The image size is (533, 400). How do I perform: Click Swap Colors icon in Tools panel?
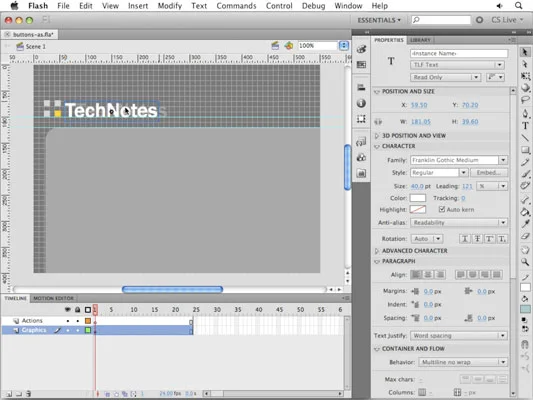pos(525,329)
